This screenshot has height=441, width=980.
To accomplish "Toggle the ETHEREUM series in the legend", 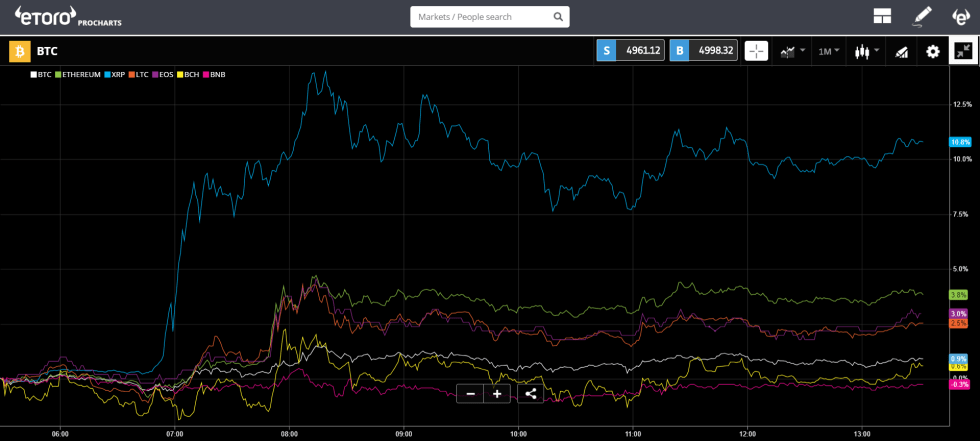I will (78, 75).
